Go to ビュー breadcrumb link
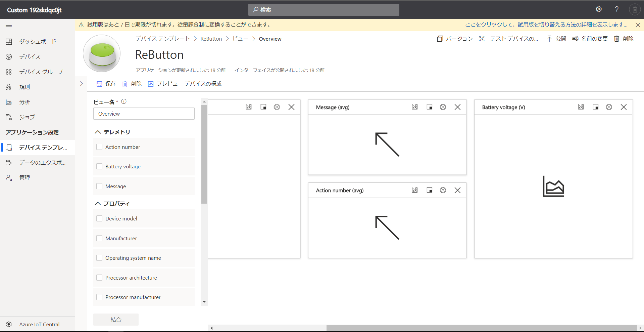 pos(240,39)
